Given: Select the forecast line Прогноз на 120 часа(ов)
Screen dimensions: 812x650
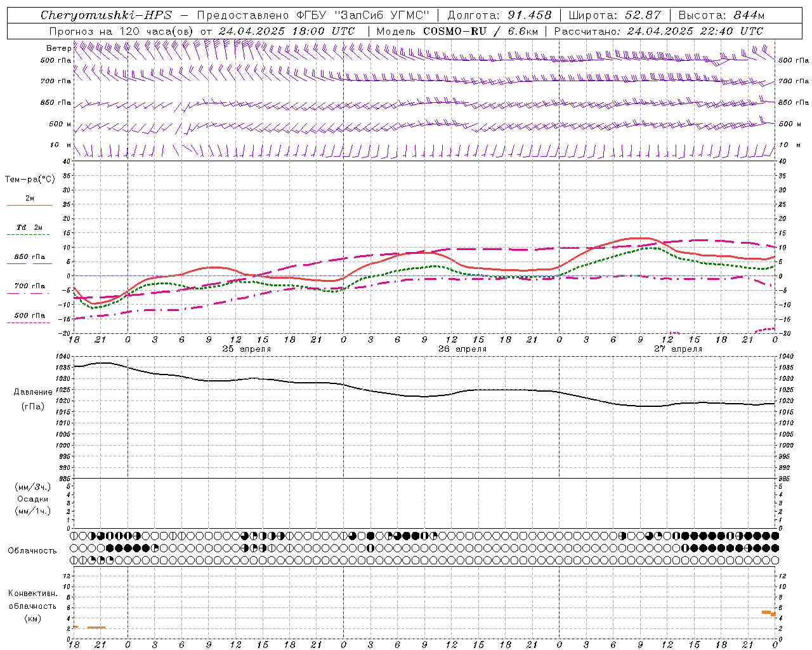Looking at the screenshot, I should click(x=122, y=31).
